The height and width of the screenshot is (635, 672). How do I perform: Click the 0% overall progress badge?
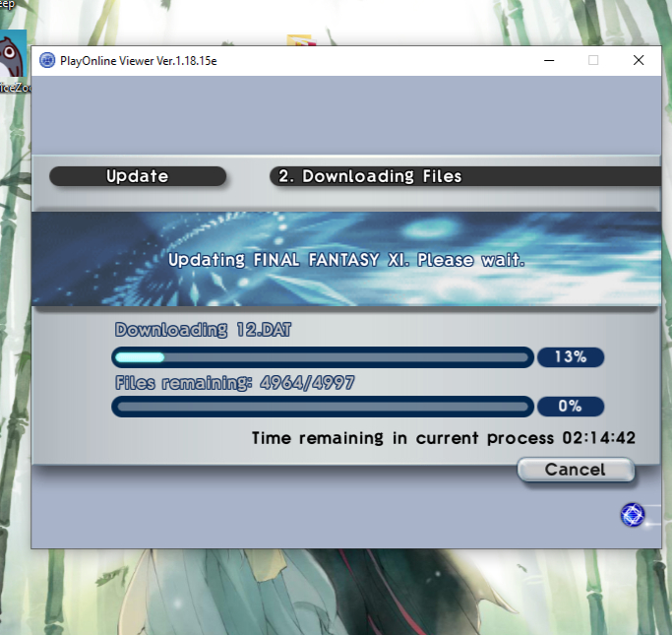pyautogui.click(x=570, y=406)
